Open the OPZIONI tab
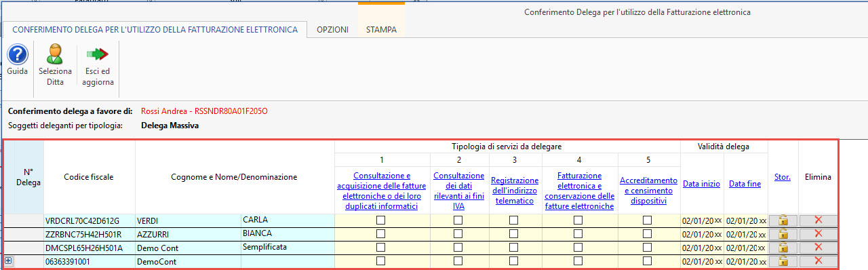Screen dimensions: 868x270 [332, 30]
